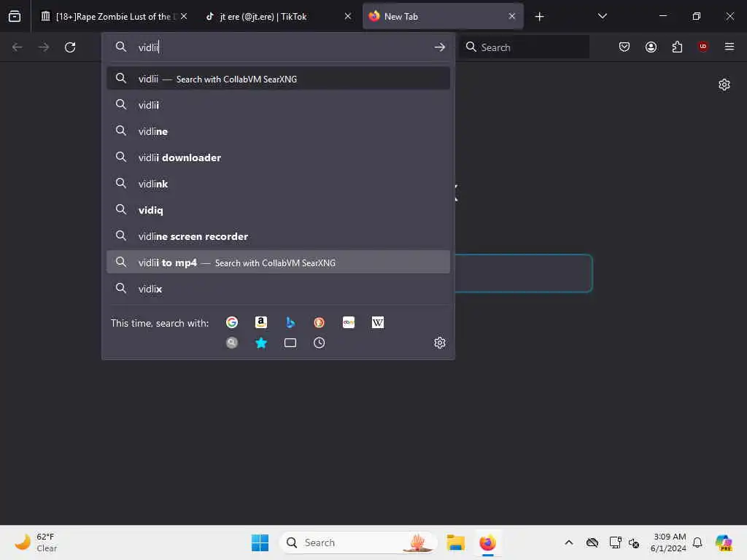
Task: Select the 'vidiq' suggestion
Action: pos(278,209)
